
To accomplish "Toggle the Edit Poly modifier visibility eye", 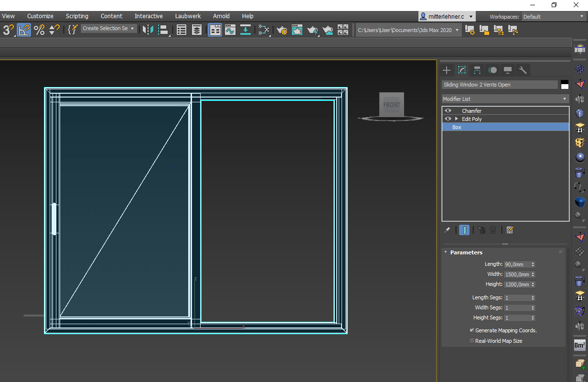I will pos(448,119).
